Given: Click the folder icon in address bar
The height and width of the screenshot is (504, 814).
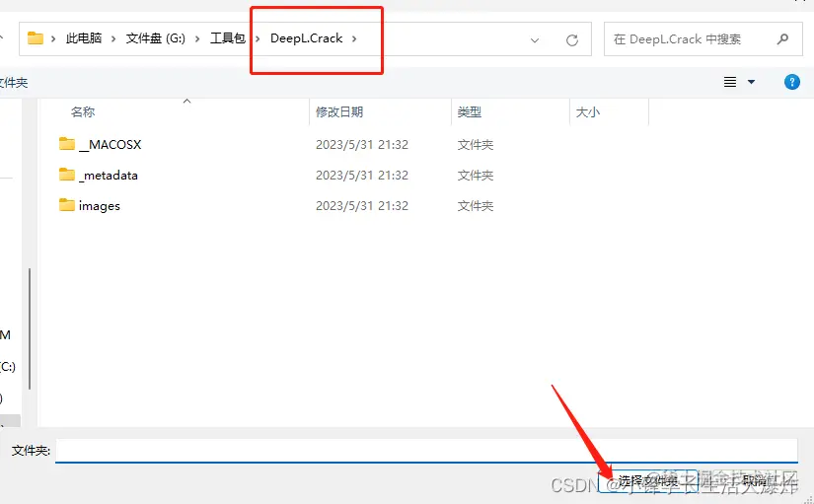Looking at the screenshot, I should (x=36, y=37).
